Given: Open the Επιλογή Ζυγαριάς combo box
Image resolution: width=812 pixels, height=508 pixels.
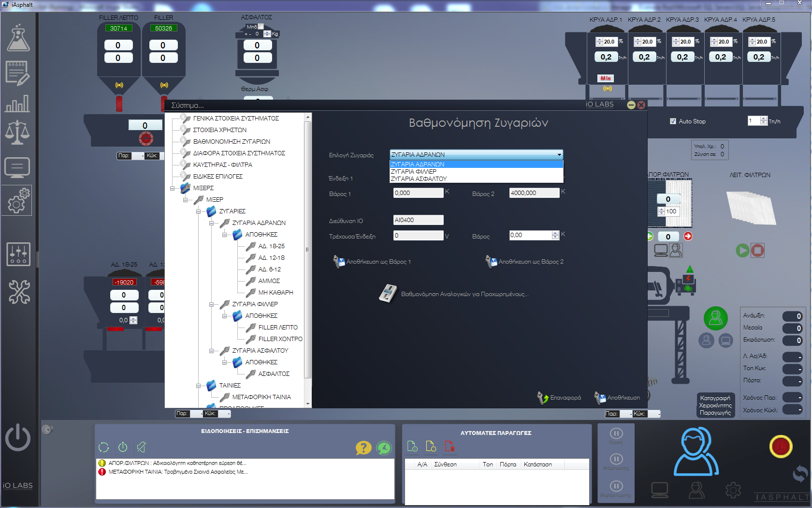Looking at the screenshot, I should pos(476,155).
